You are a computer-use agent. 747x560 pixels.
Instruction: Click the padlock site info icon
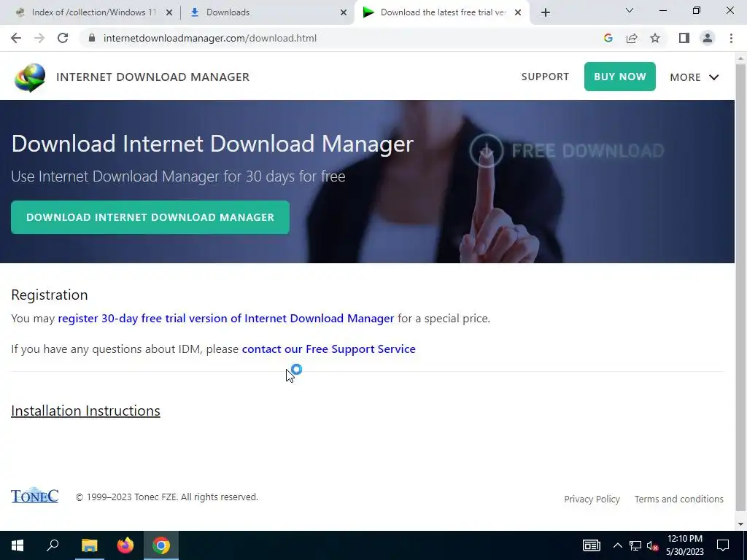(92, 38)
